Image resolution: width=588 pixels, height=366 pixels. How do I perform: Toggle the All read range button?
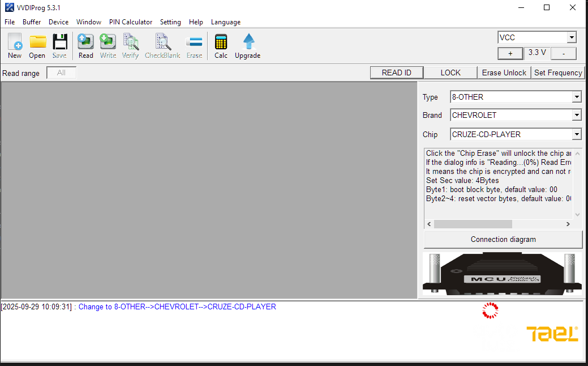coord(61,73)
